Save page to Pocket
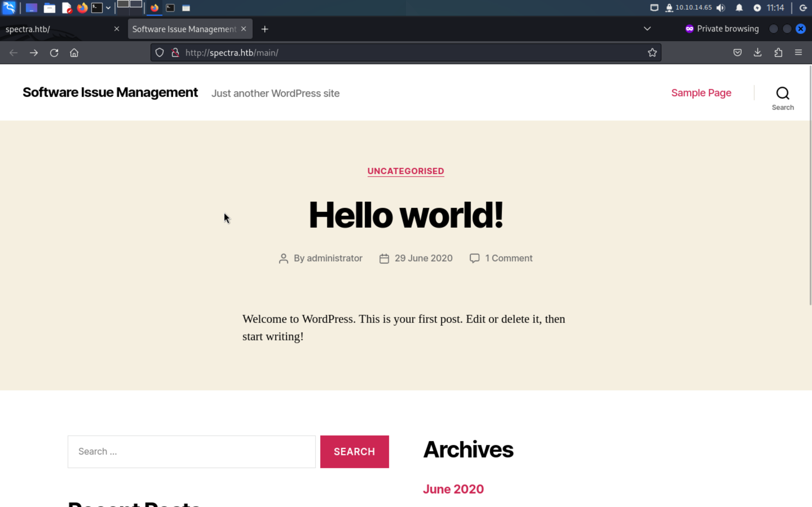This screenshot has height=507, width=812. coord(737,53)
